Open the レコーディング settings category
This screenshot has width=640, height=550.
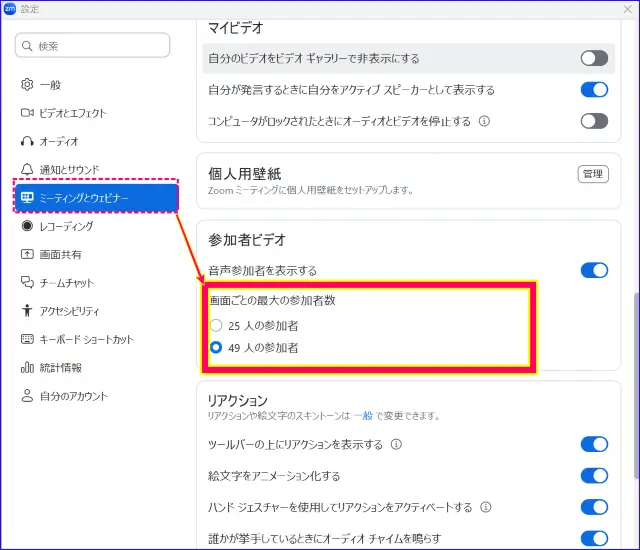click(97, 226)
